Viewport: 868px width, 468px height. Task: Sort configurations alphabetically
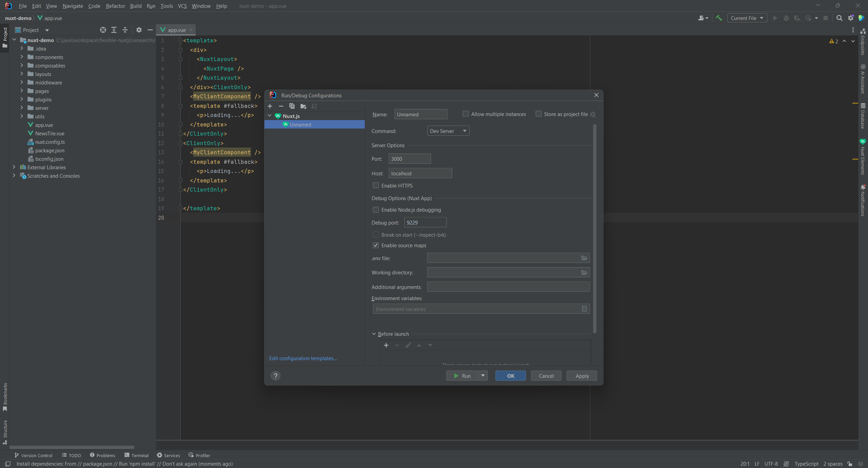(x=314, y=106)
